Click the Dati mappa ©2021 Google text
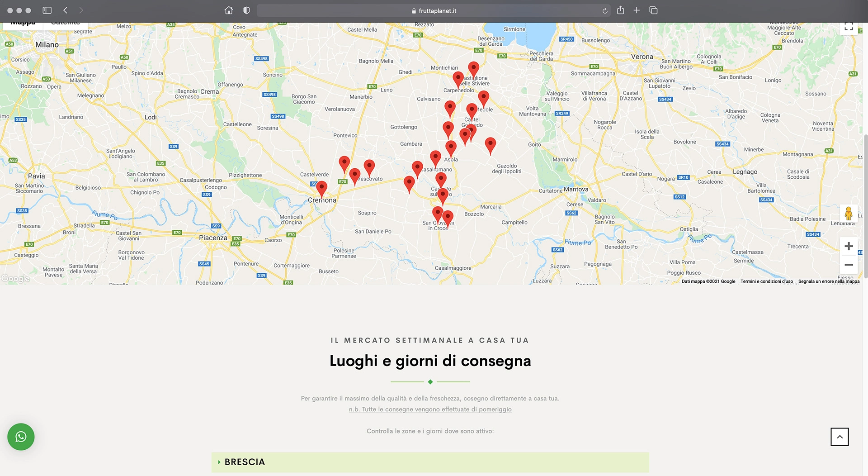 coord(708,281)
